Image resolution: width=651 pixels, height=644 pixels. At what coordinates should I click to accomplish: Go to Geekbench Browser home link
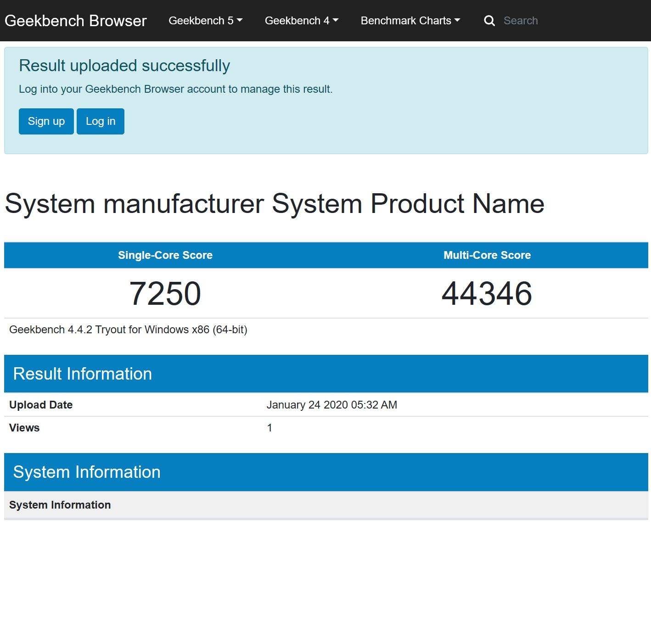point(76,21)
